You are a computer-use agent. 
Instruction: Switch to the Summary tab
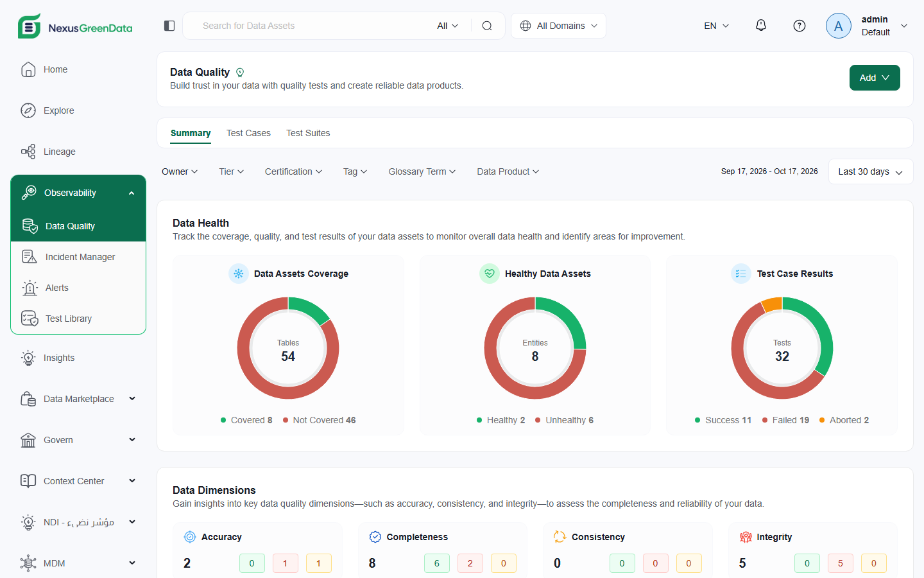coord(191,133)
